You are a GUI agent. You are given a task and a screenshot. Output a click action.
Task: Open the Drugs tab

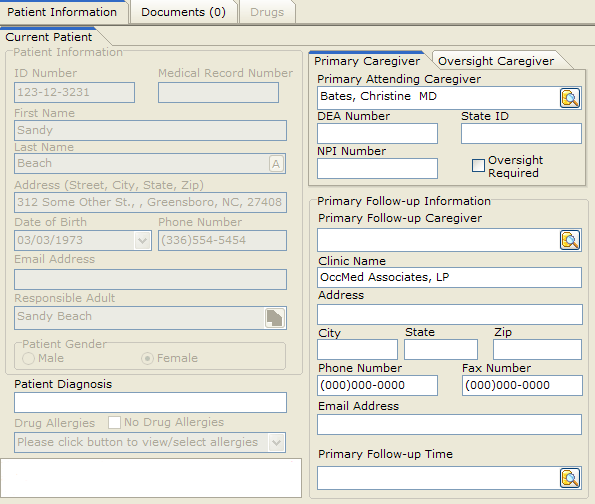click(x=267, y=12)
